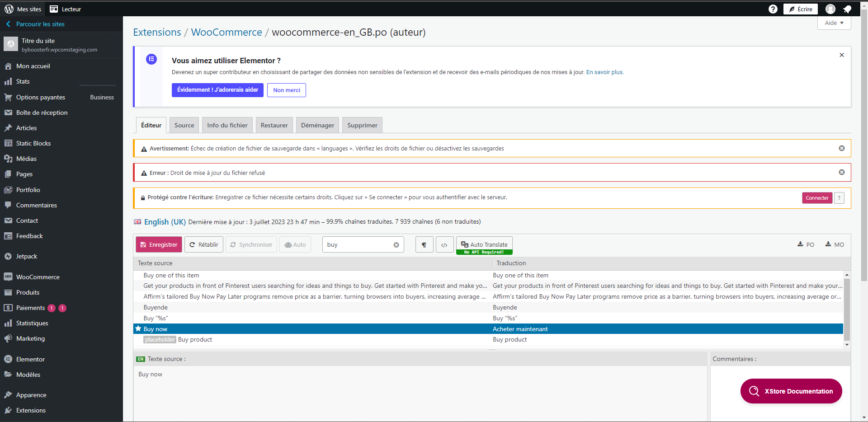Dismiss the red error notice
This screenshot has width=868, height=422.
click(841, 172)
